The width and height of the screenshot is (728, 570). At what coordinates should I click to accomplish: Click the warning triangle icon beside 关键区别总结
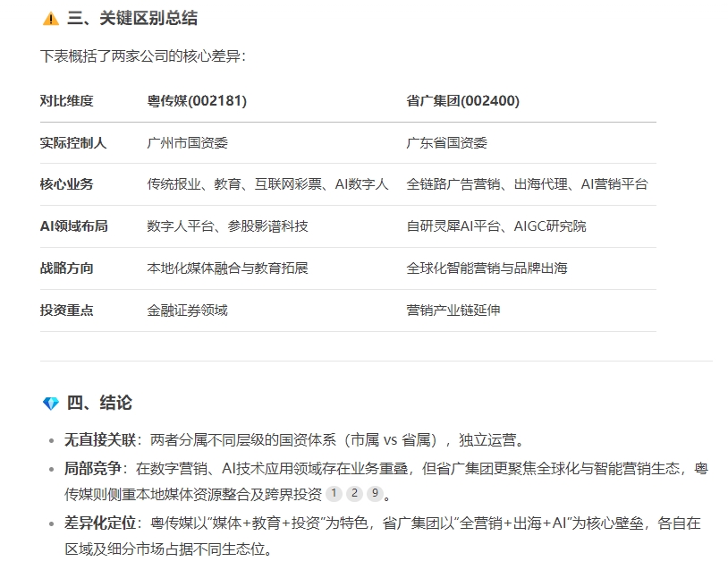click(x=51, y=19)
